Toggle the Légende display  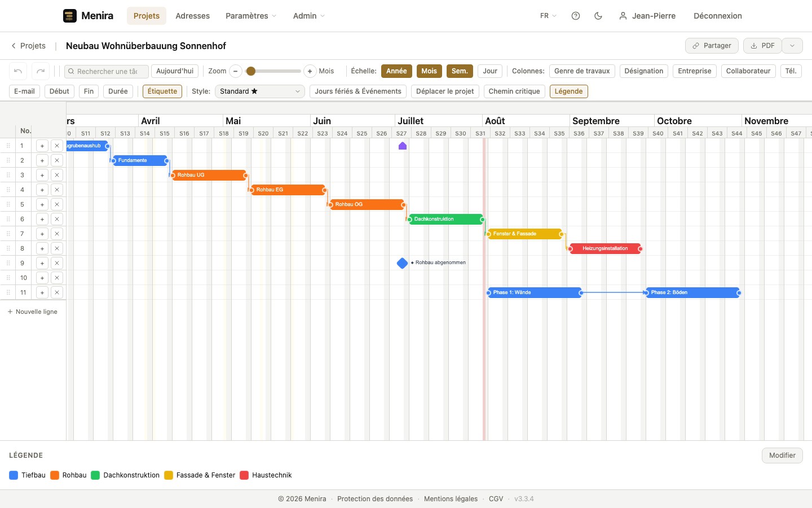pyautogui.click(x=569, y=91)
